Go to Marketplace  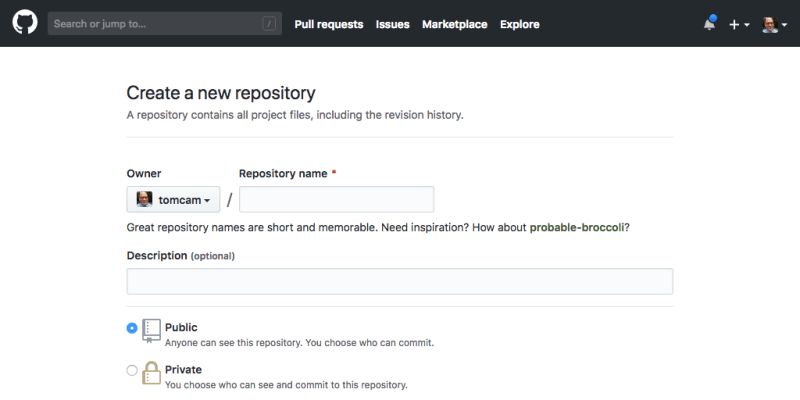455,24
